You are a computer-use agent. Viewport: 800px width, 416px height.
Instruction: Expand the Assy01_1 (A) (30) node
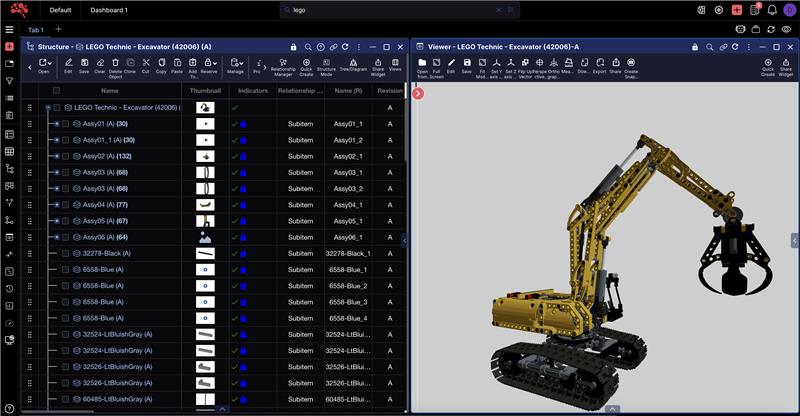pos(57,140)
